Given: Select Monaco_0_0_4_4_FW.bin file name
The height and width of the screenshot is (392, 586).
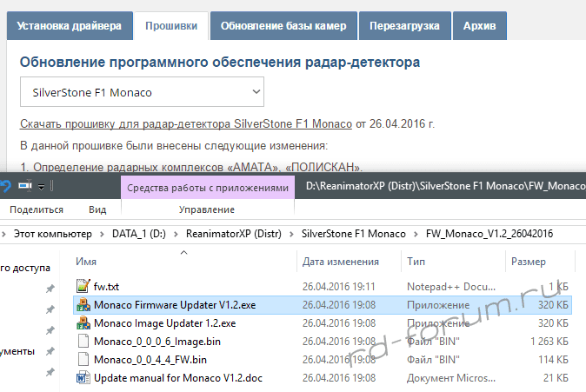Looking at the screenshot, I should click(x=150, y=360).
